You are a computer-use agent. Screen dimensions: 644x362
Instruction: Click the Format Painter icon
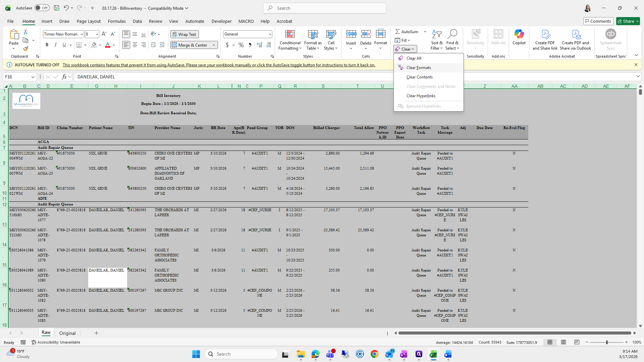point(25,49)
